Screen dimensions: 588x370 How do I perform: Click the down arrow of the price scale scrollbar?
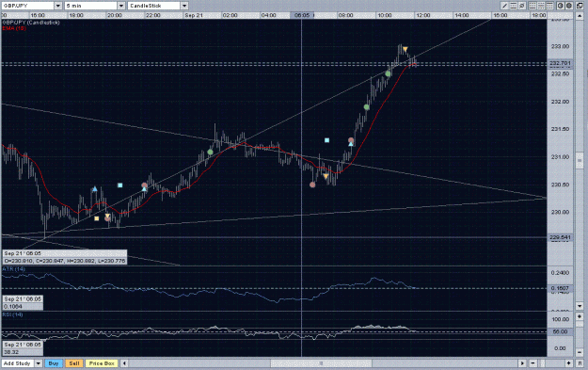pyautogui.click(x=580, y=306)
